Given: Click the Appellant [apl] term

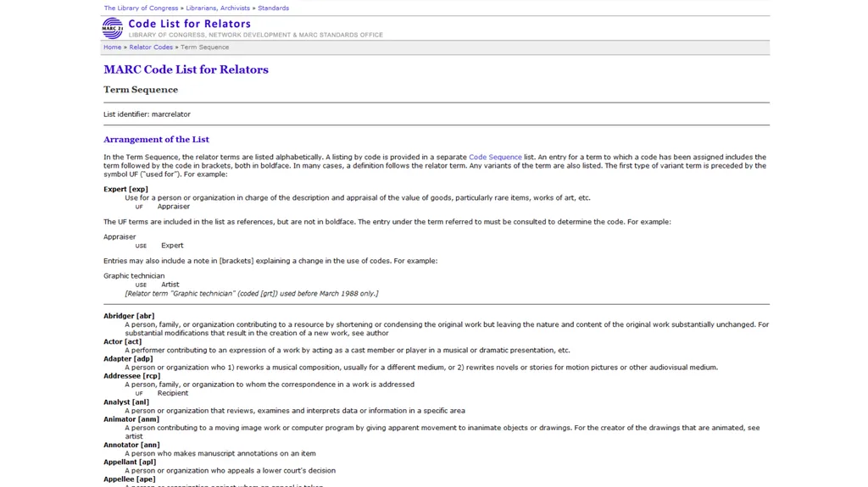Looking at the screenshot, I should [130, 462].
